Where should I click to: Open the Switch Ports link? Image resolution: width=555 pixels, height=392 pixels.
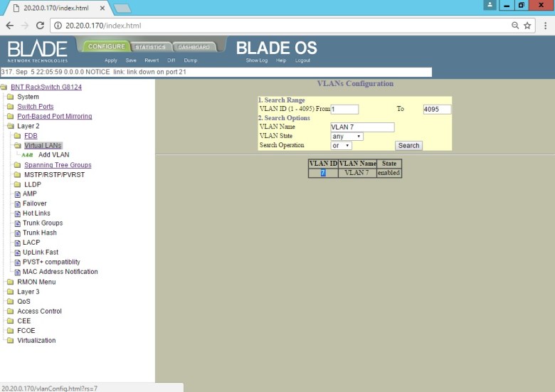[36, 107]
